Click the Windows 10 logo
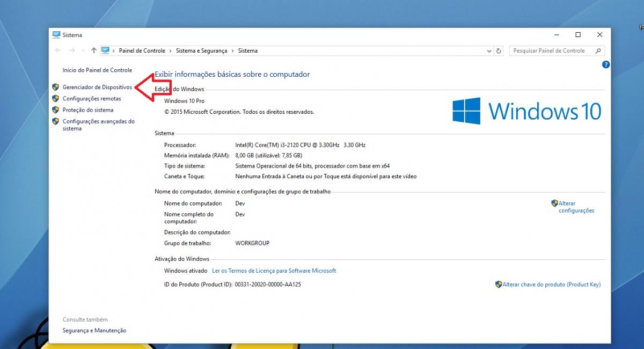The image size is (644, 349). tap(526, 112)
